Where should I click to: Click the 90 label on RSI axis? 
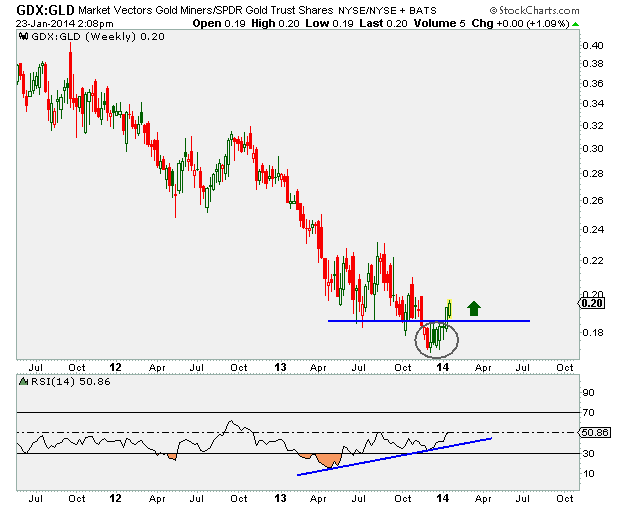pos(588,393)
